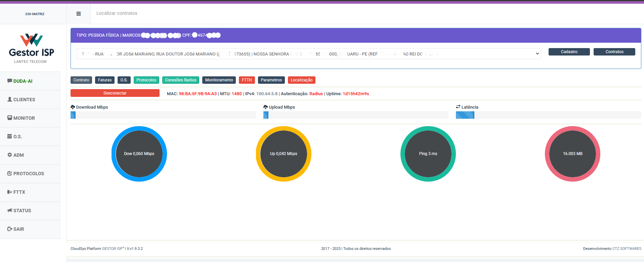Open the FTTX sidebar section

click(x=19, y=192)
